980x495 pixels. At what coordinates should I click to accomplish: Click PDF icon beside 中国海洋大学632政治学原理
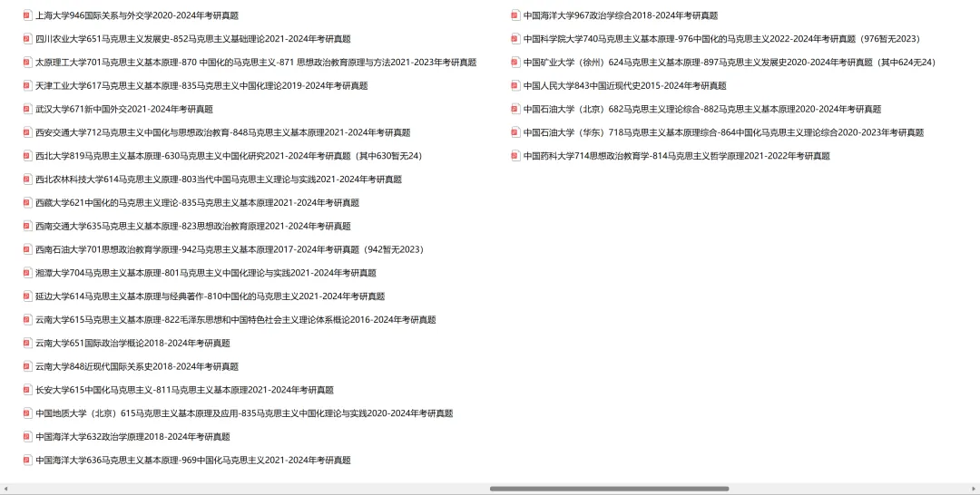(x=27, y=436)
